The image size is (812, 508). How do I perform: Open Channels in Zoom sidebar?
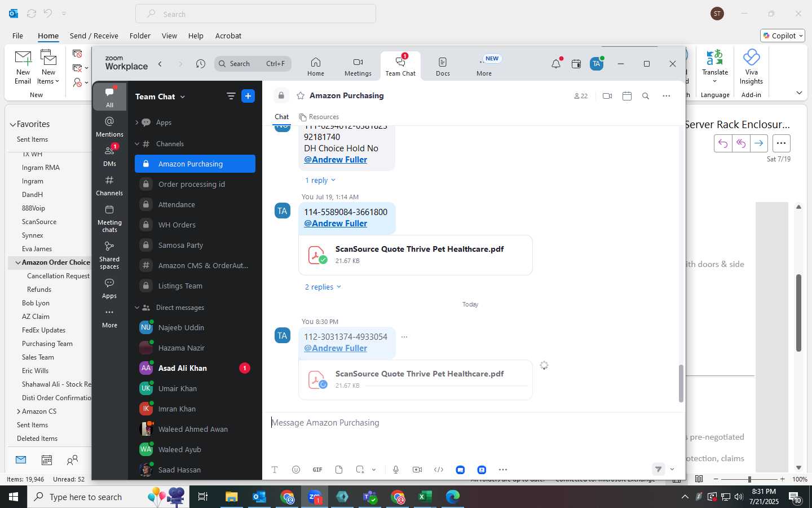pyautogui.click(x=109, y=185)
